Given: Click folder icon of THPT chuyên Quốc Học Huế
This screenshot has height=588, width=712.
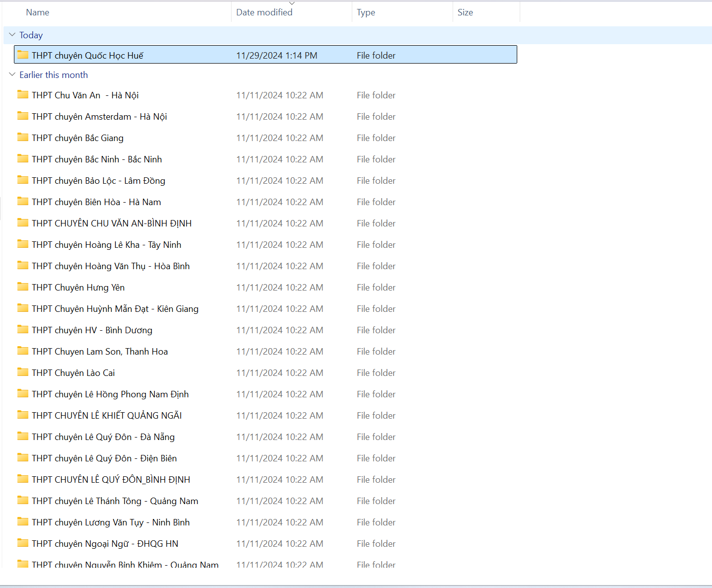Looking at the screenshot, I should pos(23,55).
